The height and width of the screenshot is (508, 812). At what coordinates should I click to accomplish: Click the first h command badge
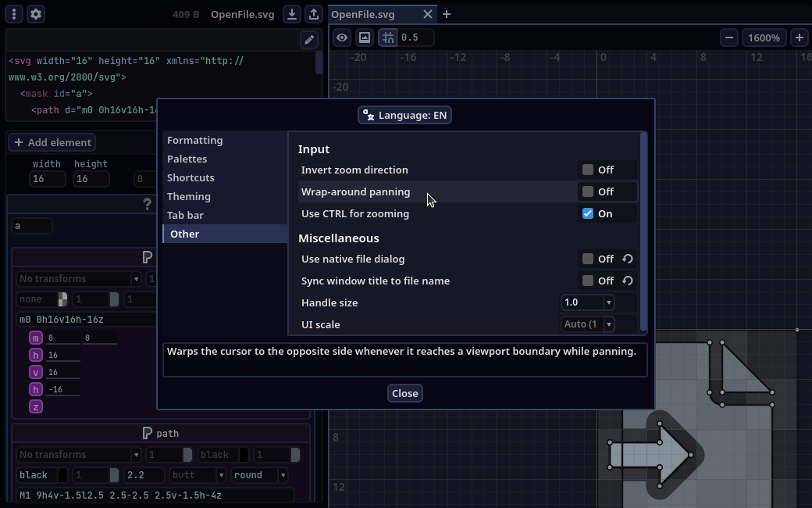tap(35, 356)
